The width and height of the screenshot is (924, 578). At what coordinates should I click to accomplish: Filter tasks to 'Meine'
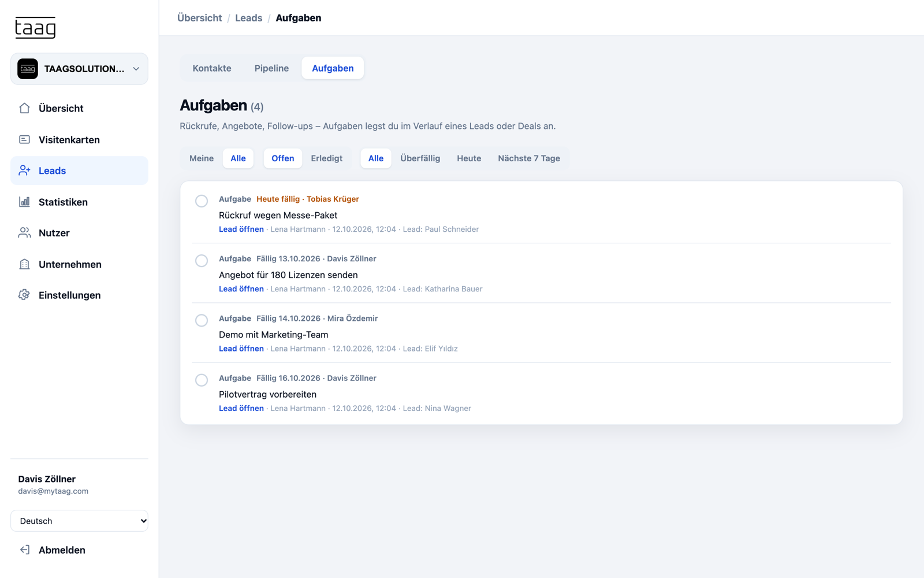202,158
